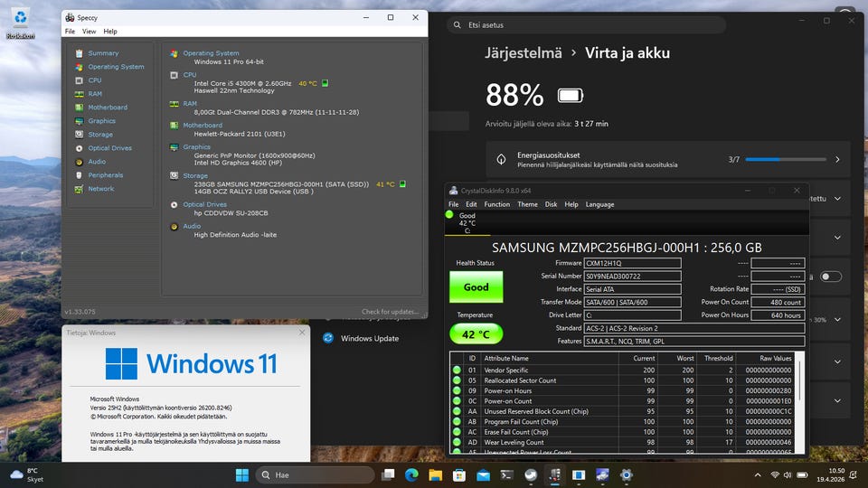This screenshot has width=868, height=488.
Task: Open Disk menu in CrystalDiskInfo
Action: coord(551,204)
